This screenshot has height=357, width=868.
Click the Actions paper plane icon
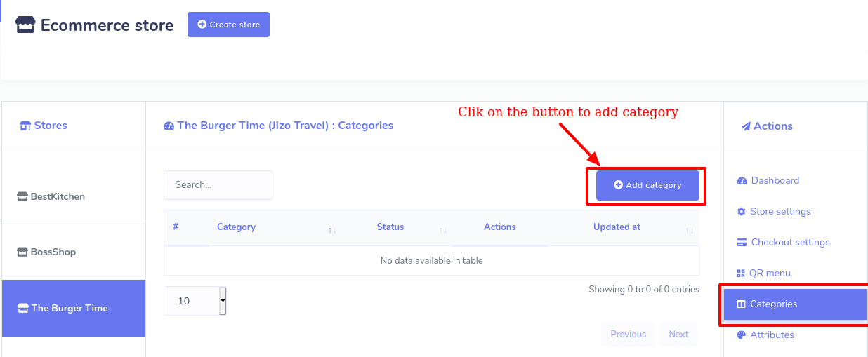tap(745, 127)
